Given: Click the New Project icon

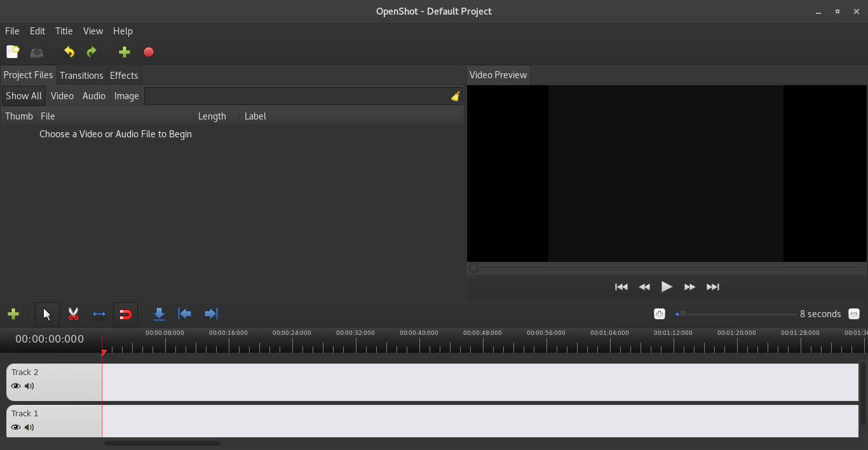Looking at the screenshot, I should (13, 52).
